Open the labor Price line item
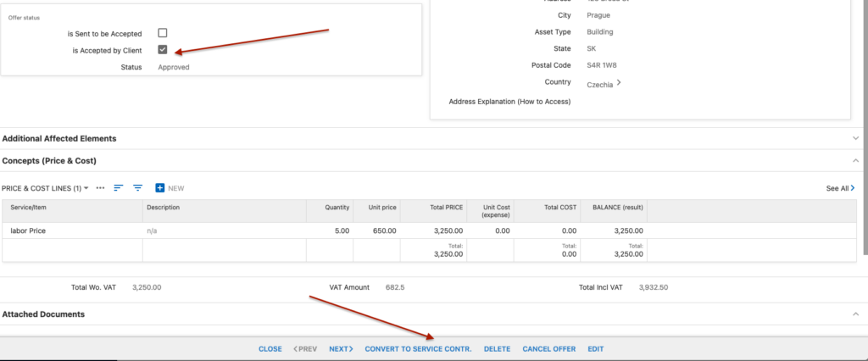 tap(28, 230)
